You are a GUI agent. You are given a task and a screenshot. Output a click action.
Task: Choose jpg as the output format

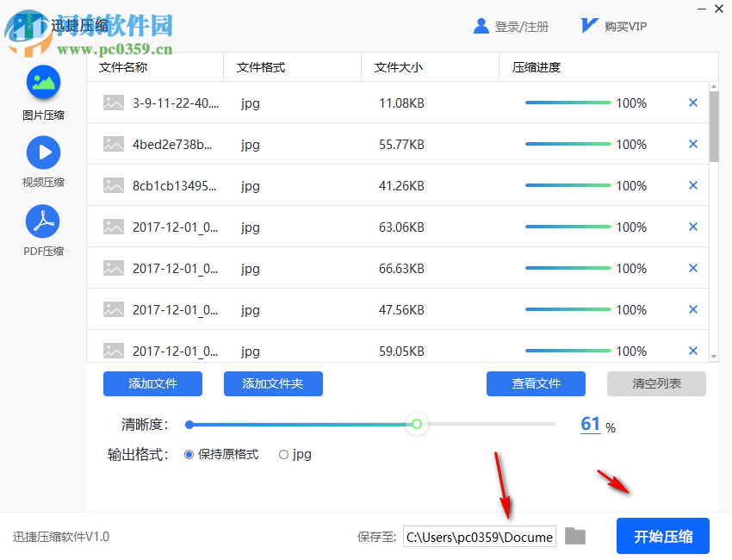[284, 454]
